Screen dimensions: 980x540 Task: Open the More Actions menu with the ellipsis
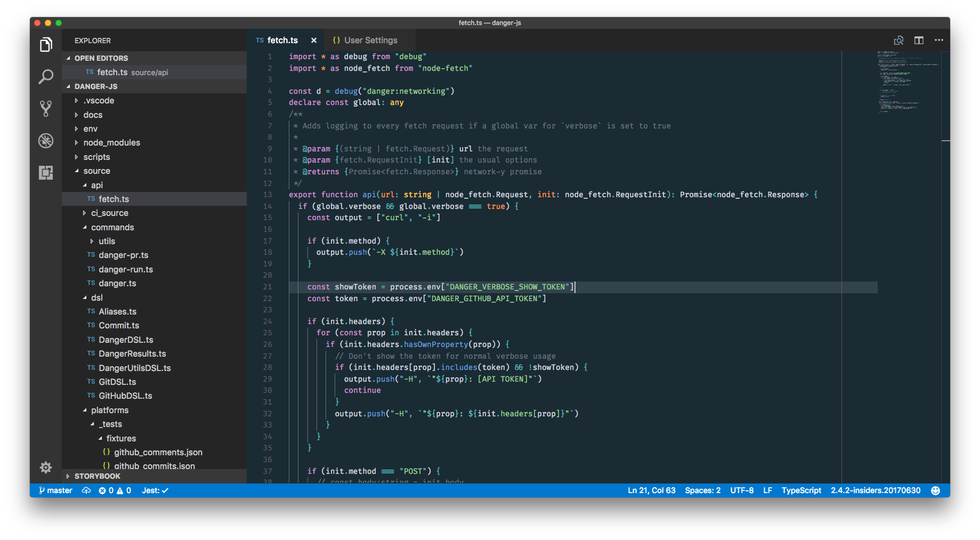(x=939, y=40)
